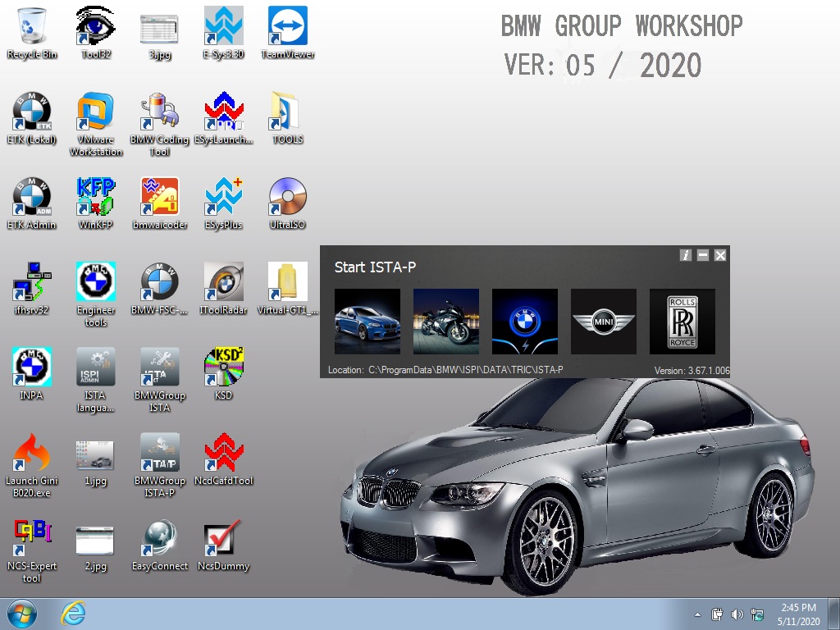Show hidden system tray icons
The height and width of the screenshot is (630, 840).
[x=697, y=614]
